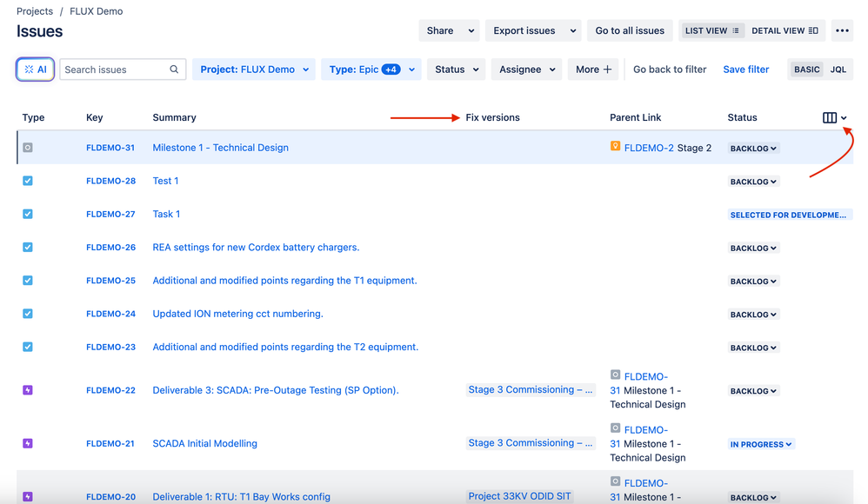Open issue key FLDEMO-31
The width and height of the screenshot is (868, 504).
tap(110, 148)
